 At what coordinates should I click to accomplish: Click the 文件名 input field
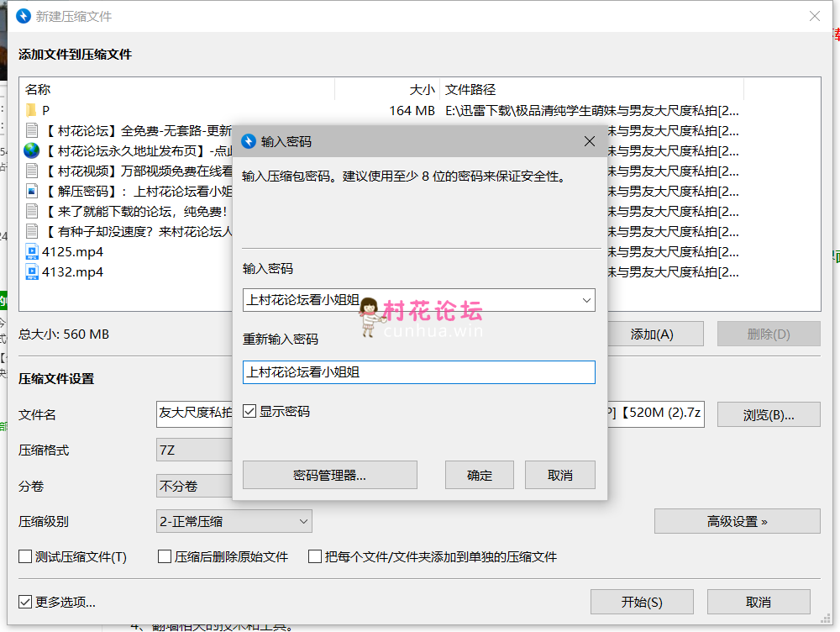(x=430, y=414)
